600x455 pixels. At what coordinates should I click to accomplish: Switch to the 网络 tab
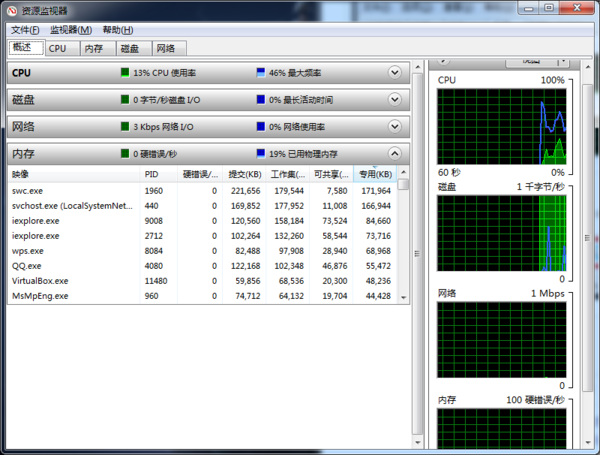pyautogui.click(x=165, y=48)
